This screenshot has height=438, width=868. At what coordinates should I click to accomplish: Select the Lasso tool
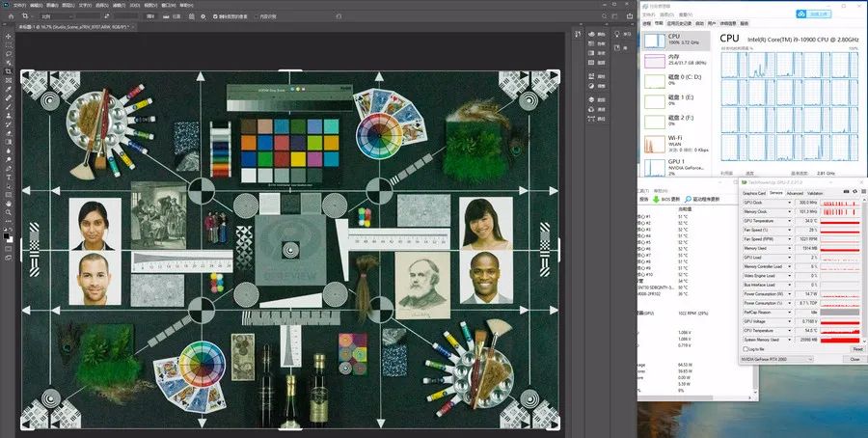point(8,54)
